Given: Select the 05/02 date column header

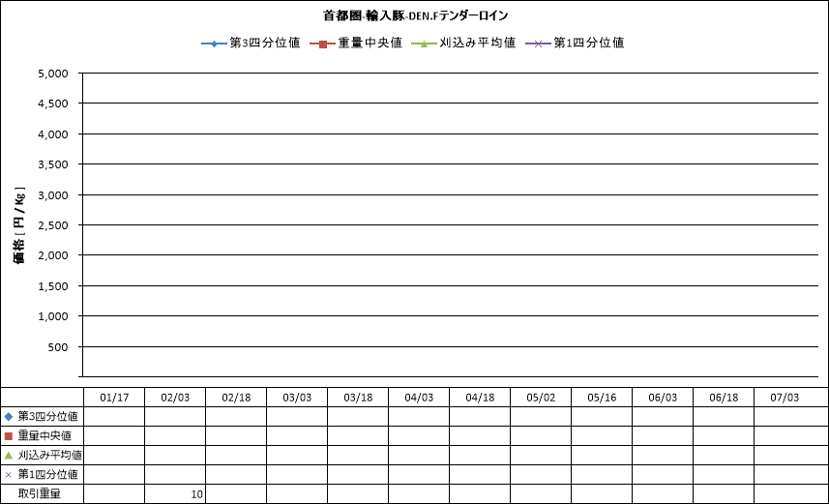Looking at the screenshot, I should tap(541, 398).
